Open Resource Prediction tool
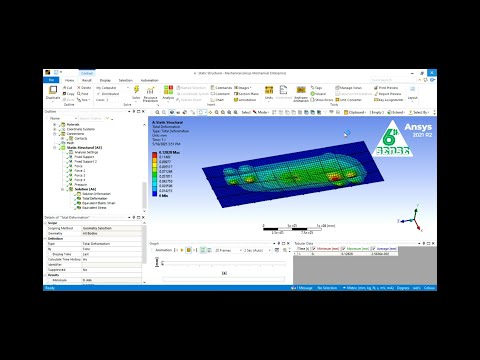This screenshot has width=480, height=360. point(150,94)
